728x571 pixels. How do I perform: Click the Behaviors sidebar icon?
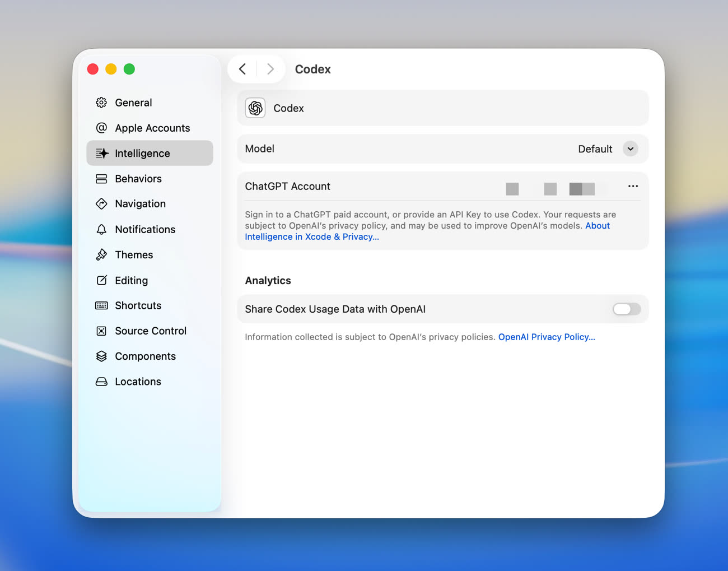(x=101, y=179)
